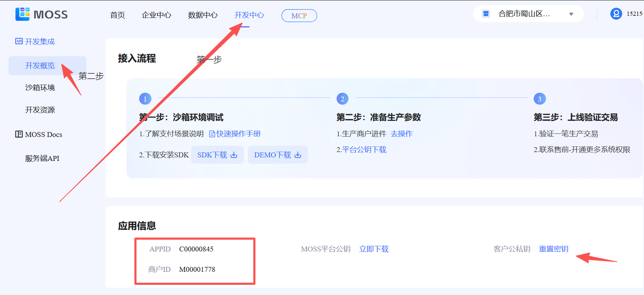Click the MOSS Docs book icon

pos(19,134)
